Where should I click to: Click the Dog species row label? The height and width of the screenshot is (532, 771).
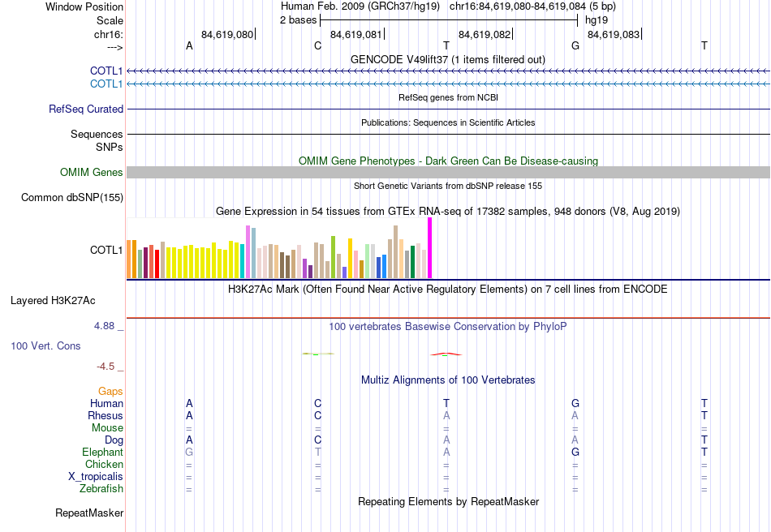[114, 440]
